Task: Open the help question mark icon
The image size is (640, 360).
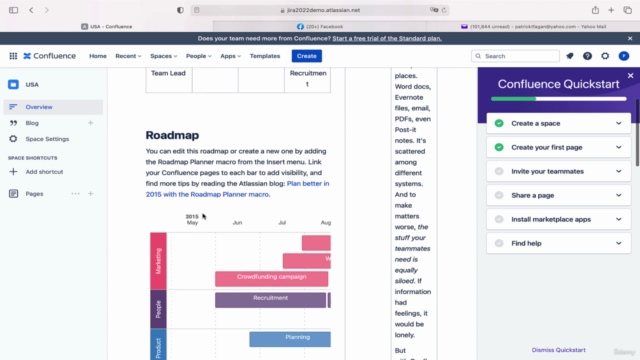Action: point(587,56)
